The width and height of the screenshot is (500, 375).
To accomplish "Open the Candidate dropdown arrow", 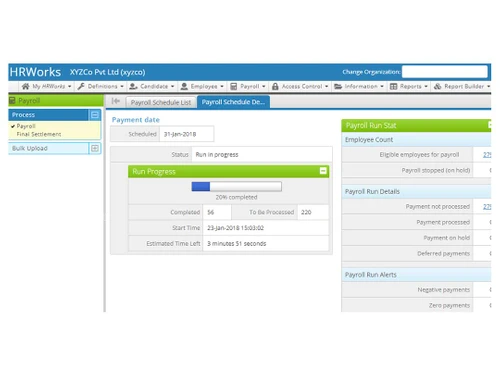I will [172, 86].
